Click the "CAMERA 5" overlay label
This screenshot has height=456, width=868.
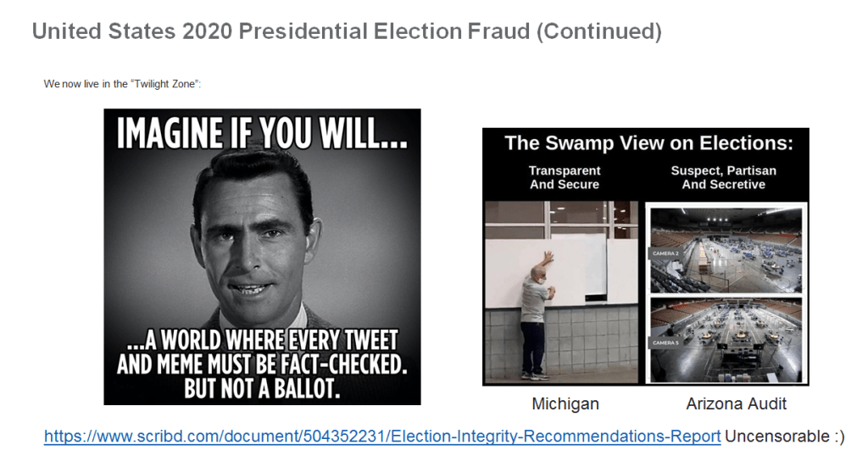(x=664, y=343)
